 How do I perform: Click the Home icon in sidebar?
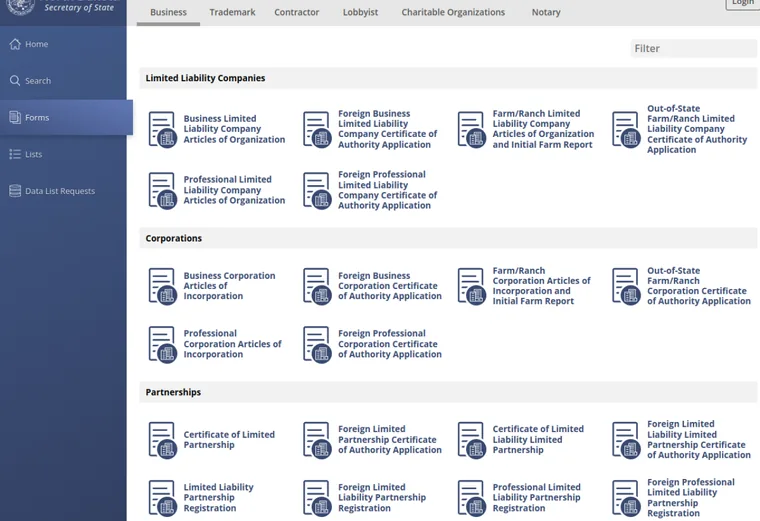[x=15, y=44]
